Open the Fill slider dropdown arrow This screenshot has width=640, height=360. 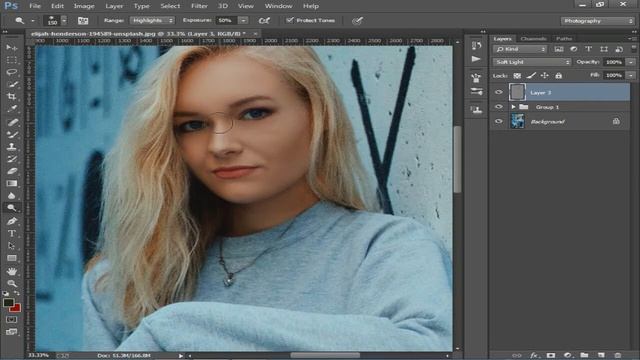[631, 75]
